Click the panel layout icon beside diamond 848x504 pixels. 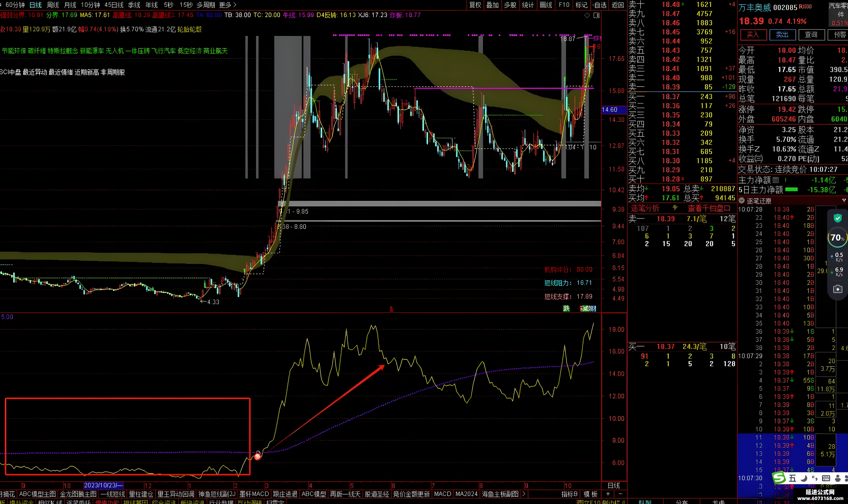pyautogui.click(x=596, y=15)
